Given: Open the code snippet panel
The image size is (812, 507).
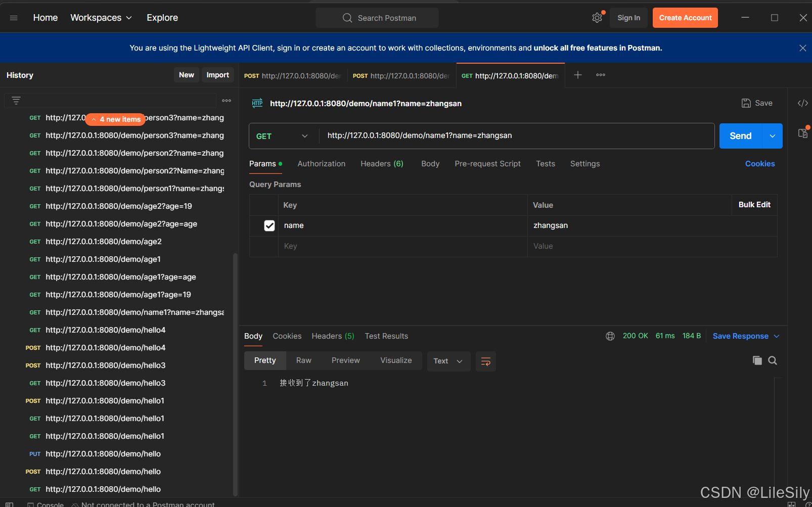Looking at the screenshot, I should (803, 103).
